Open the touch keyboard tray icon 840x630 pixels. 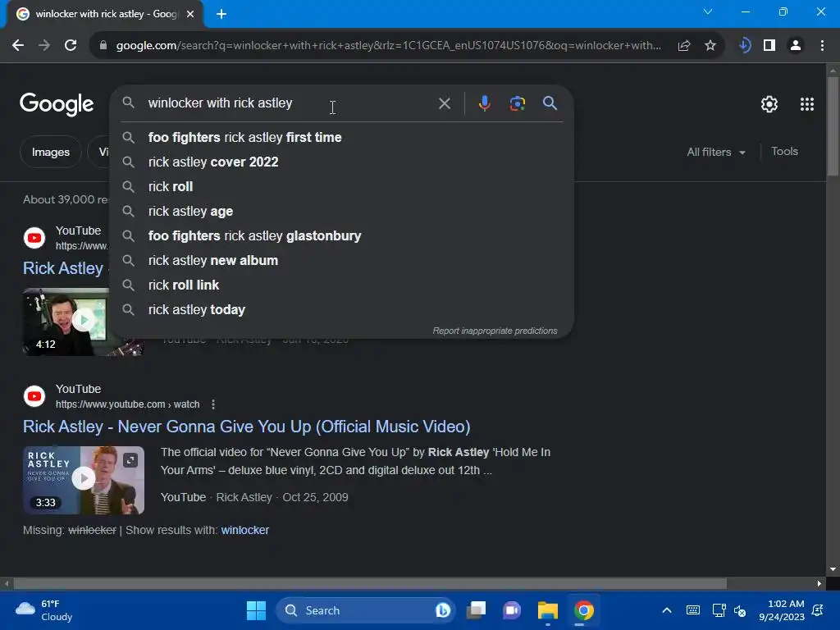[x=692, y=610]
